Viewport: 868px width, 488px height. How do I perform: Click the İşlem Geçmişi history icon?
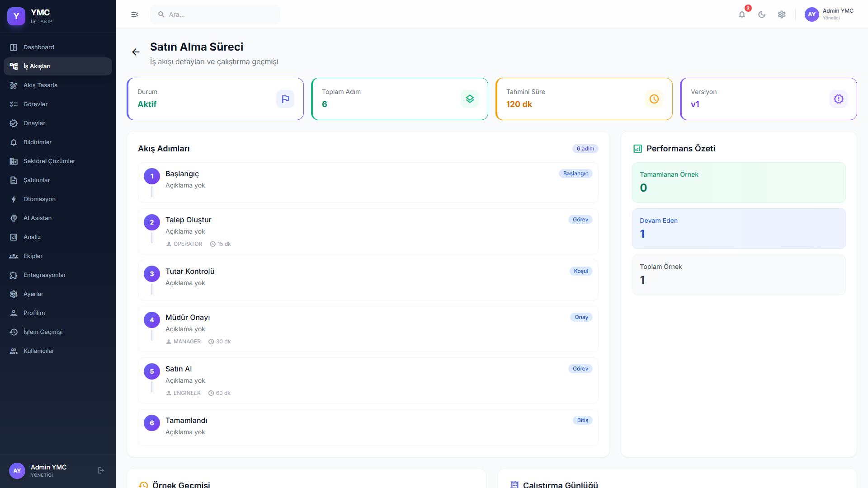pyautogui.click(x=14, y=332)
